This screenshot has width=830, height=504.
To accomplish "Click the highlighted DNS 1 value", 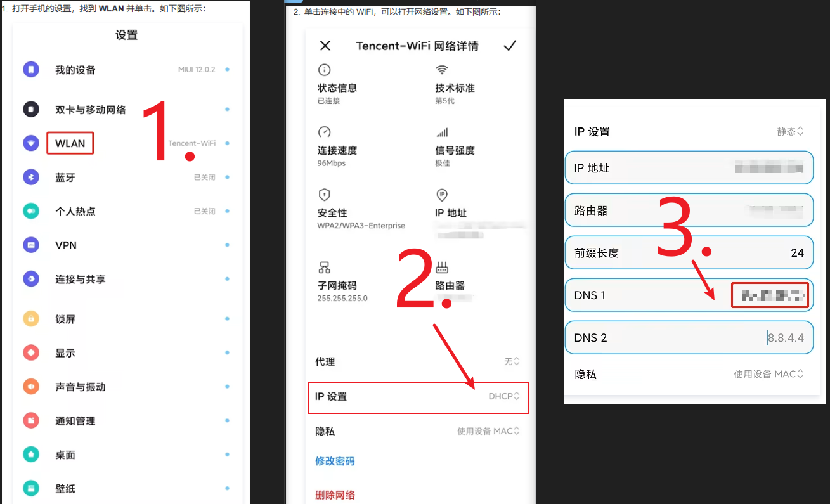I will pos(770,295).
